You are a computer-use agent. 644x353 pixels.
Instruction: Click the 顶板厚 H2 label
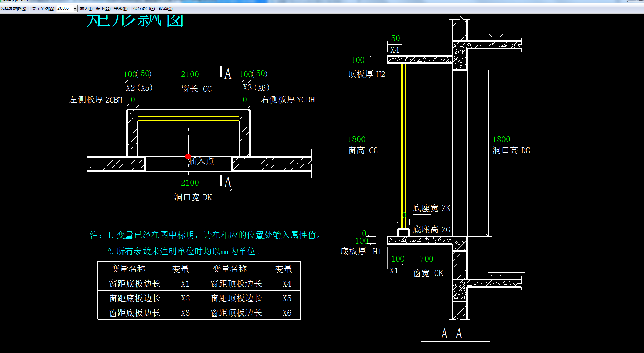click(x=366, y=74)
